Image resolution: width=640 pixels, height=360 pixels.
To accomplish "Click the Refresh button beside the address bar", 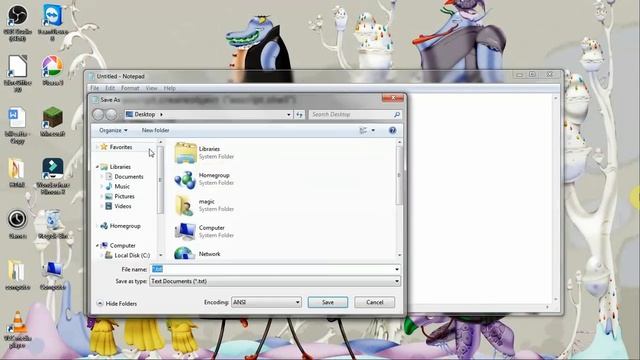I will [300, 115].
